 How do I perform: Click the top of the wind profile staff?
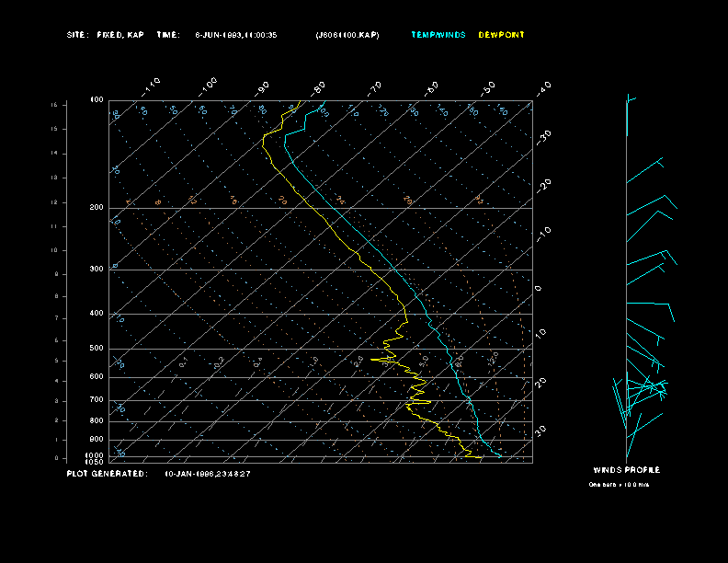coord(627,96)
